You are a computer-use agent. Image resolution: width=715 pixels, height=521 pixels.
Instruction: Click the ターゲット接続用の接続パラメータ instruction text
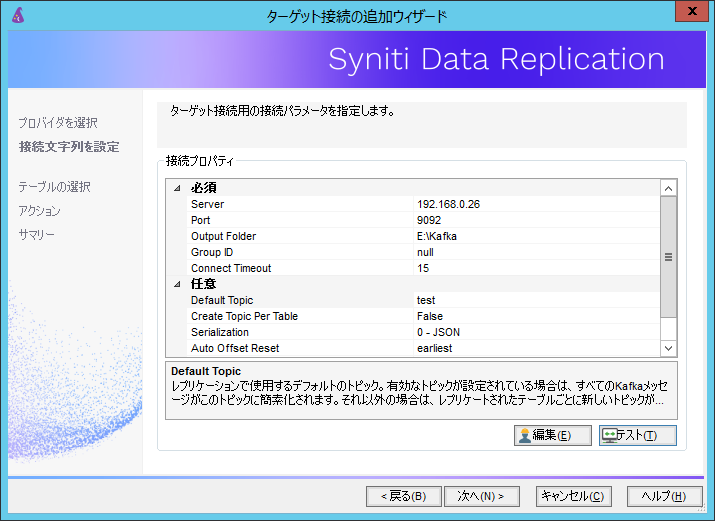coord(282,111)
